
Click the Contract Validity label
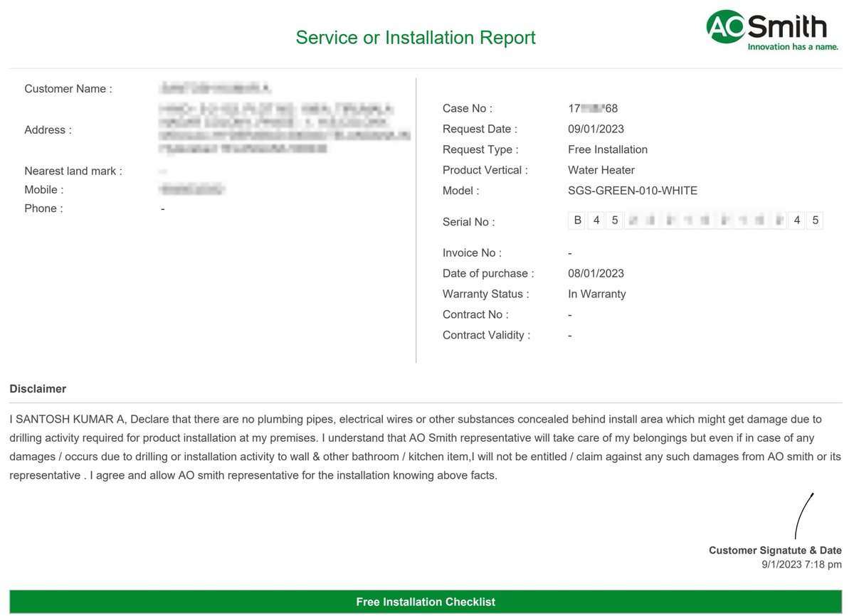[486, 336]
